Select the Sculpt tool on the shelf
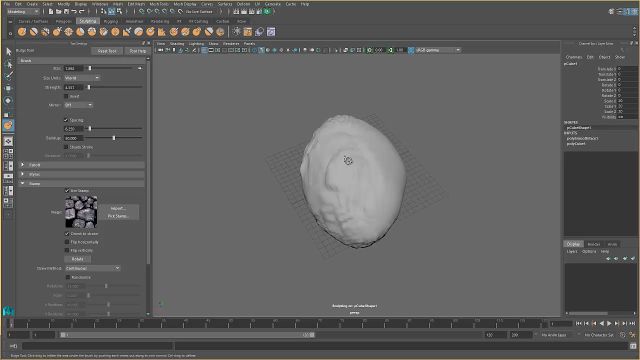Image resolution: width=640 pixels, height=360 pixels. click(22, 32)
